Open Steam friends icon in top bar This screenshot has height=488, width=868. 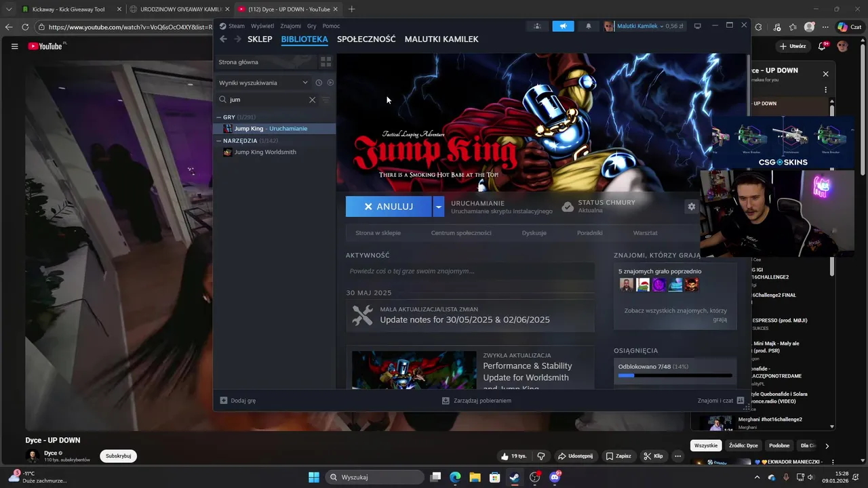click(x=537, y=26)
